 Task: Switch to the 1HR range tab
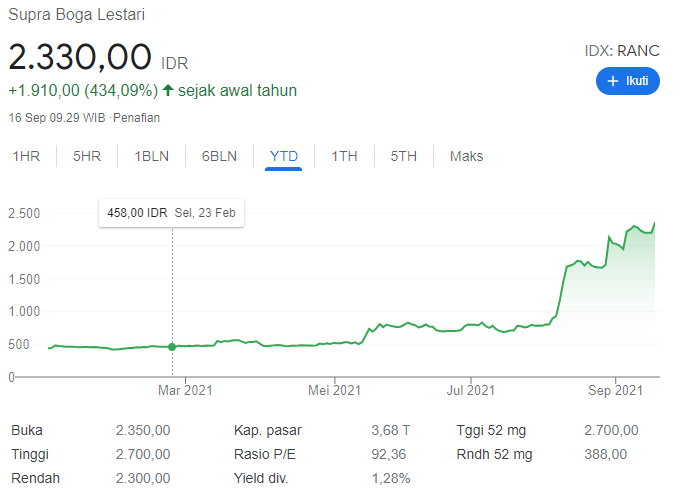point(26,156)
